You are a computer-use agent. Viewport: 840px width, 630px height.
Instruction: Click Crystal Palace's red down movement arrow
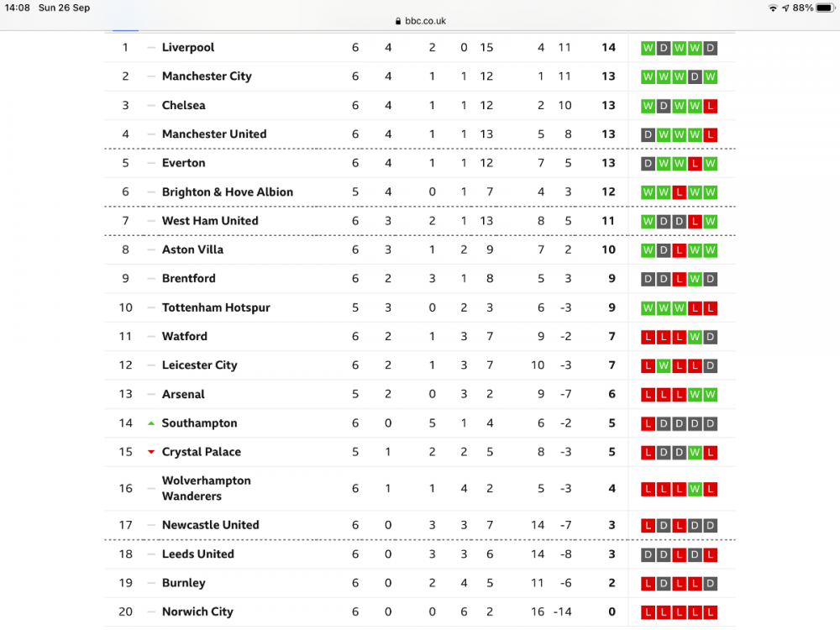(151, 452)
